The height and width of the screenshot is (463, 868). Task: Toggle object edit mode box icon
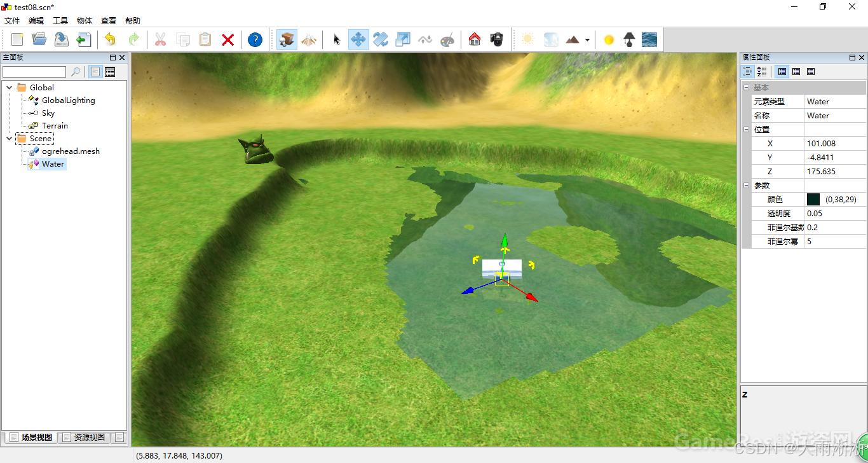click(287, 39)
